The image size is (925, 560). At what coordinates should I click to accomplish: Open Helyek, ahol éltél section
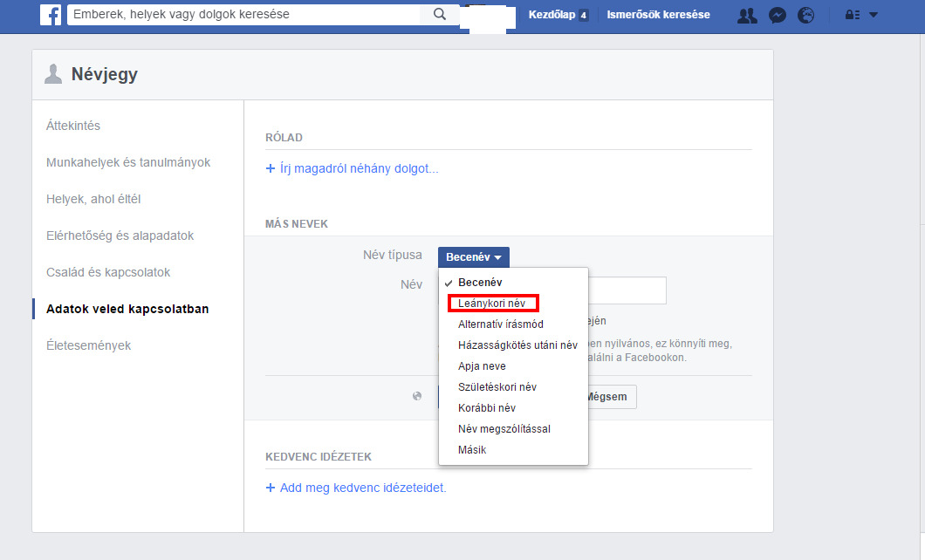(x=93, y=199)
